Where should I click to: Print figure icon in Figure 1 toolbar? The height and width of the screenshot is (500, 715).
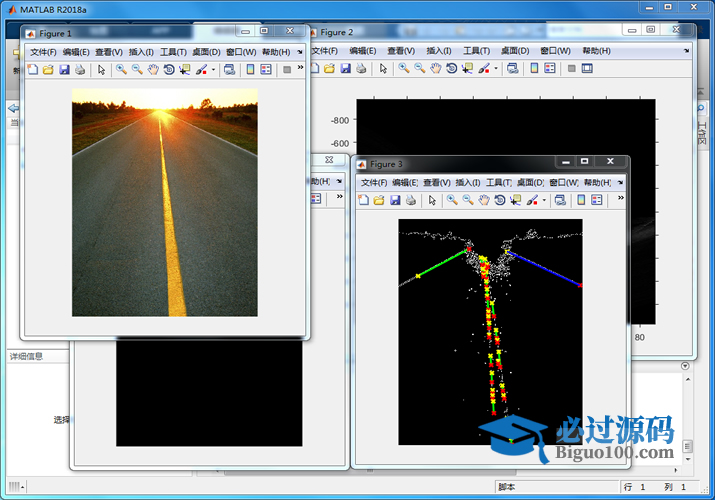[x=80, y=70]
